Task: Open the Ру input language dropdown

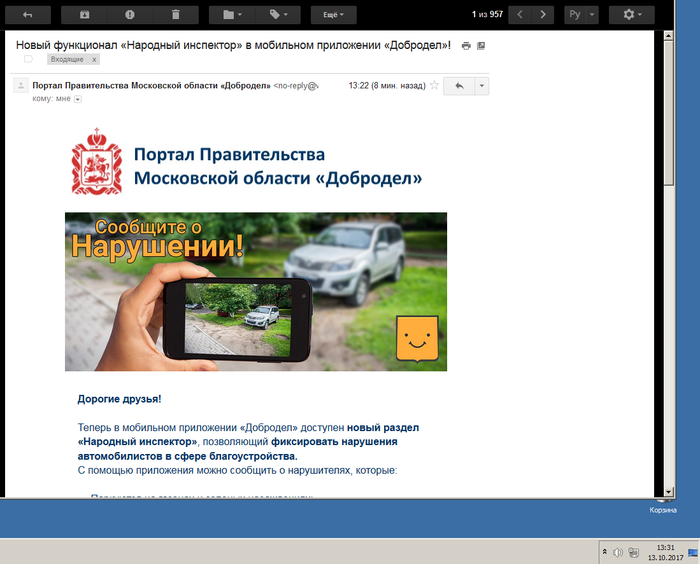Action: pyautogui.click(x=579, y=15)
